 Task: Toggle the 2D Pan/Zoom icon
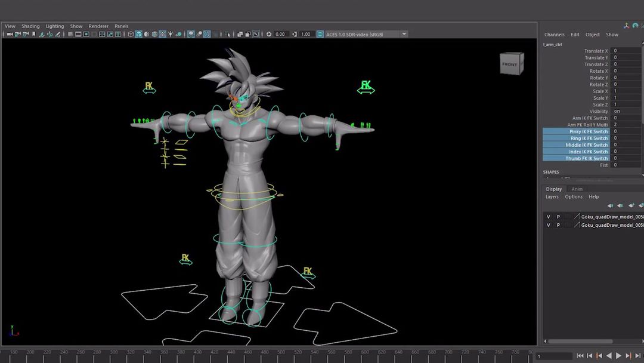pyautogui.click(x=49, y=34)
